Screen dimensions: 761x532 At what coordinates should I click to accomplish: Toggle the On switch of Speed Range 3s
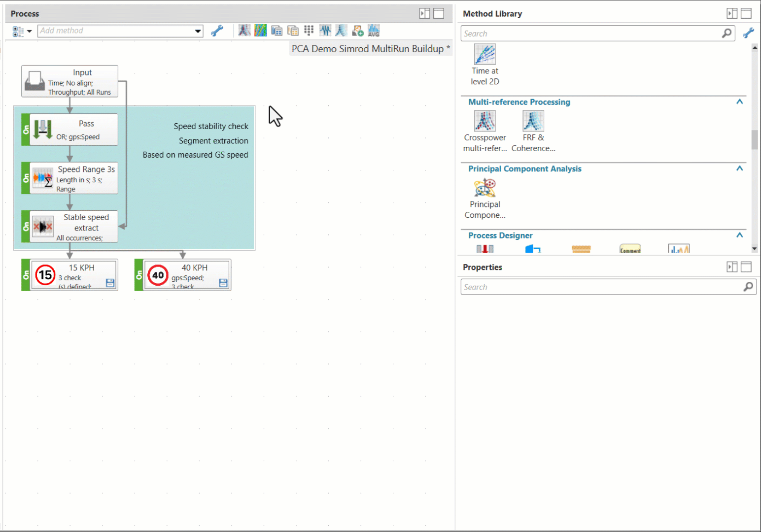26,178
